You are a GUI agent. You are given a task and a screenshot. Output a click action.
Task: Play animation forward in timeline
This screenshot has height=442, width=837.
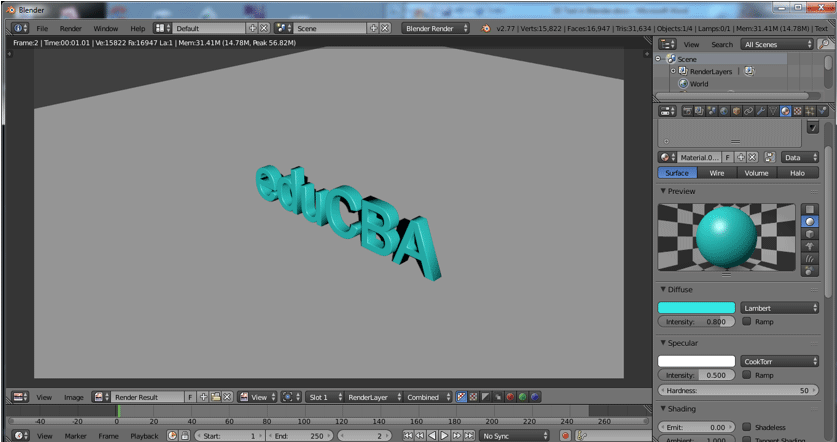(x=444, y=436)
